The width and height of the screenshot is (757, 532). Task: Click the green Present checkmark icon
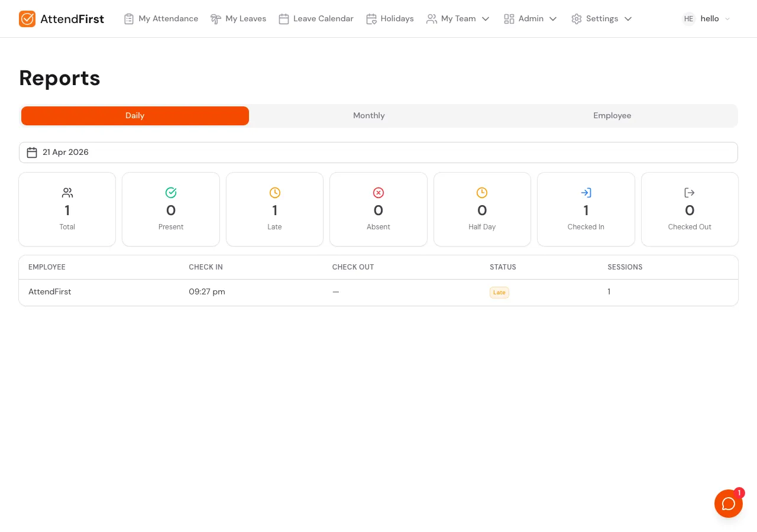pos(171,193)
